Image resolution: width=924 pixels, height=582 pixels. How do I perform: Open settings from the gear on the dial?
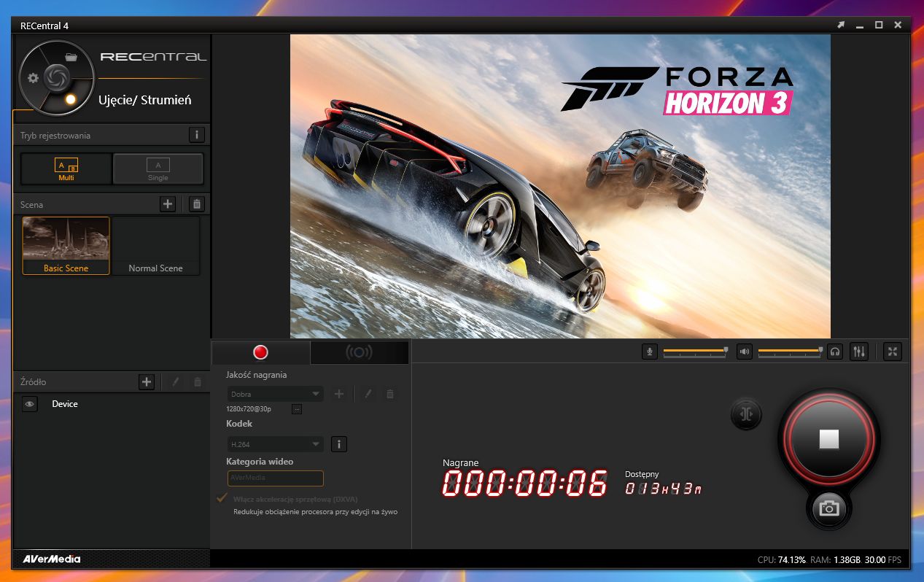(33, 78)
